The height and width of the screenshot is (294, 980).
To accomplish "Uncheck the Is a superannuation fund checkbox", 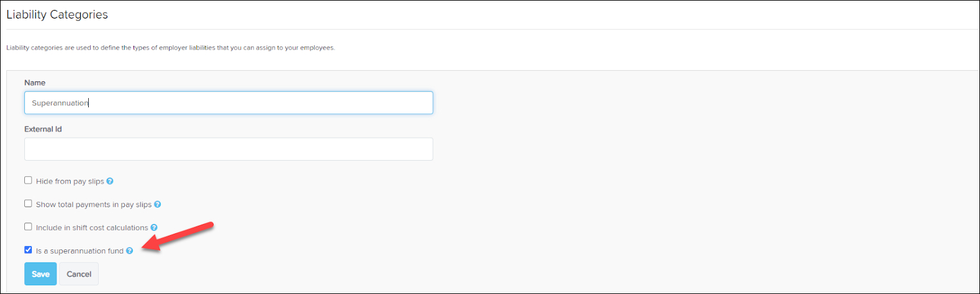I will tap(28, 250).
